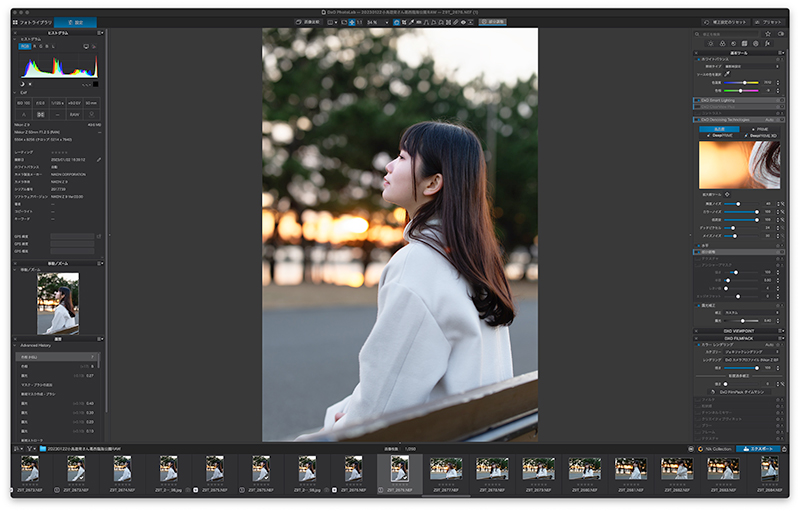This screenshot has width=800, height=511.
Task: Open the filmstrip sort icon
Action: pos(18,449)
